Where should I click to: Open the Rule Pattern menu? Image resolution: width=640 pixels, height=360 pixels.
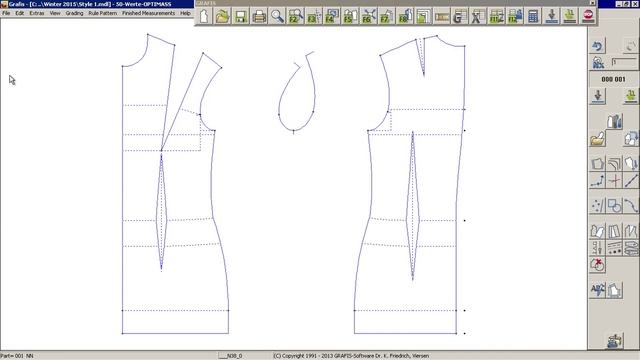tap(102, 13)
